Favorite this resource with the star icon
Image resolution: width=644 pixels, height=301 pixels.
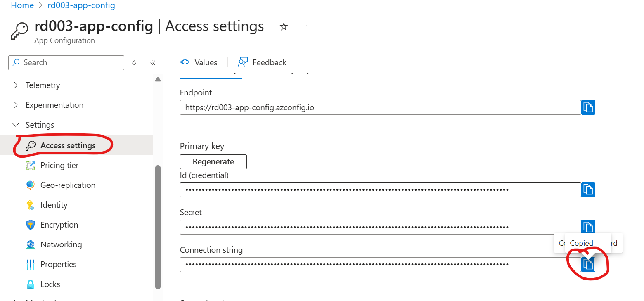[284, 26]
